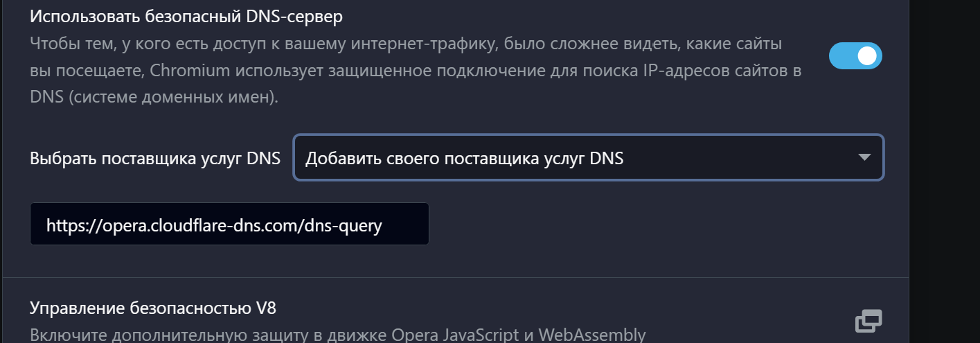
Task: Click the white knob of the DNS switch
Action: [x=867, y=56]
